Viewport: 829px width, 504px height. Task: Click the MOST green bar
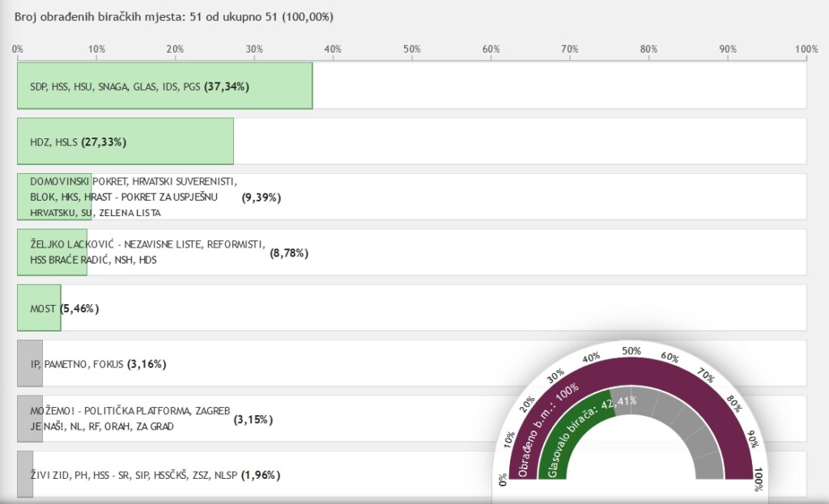pyautogui.click(x=39, y=308)
